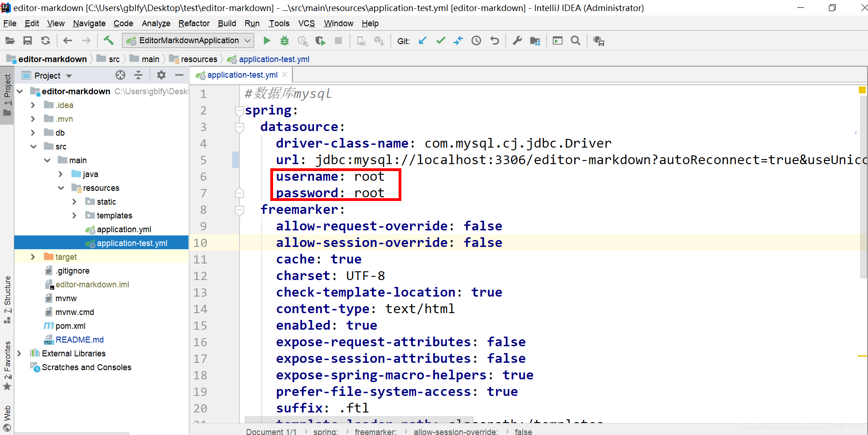868x435 pixels.
Task: Select README.md in project tree
Action: click(80, 340)
